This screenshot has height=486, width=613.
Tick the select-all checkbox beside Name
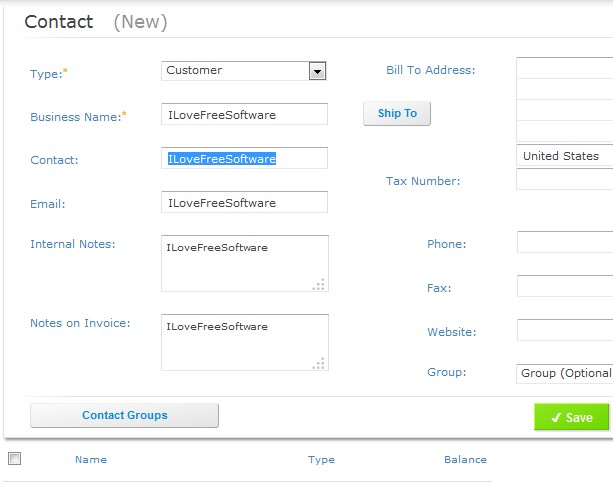pyautogui.click(x=14, y=458)
